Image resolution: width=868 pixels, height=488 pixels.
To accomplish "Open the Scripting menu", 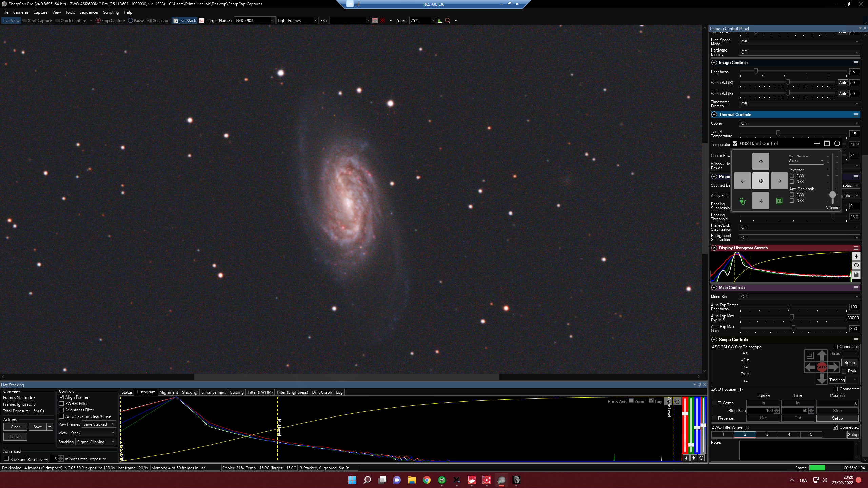I will point(111,12).
